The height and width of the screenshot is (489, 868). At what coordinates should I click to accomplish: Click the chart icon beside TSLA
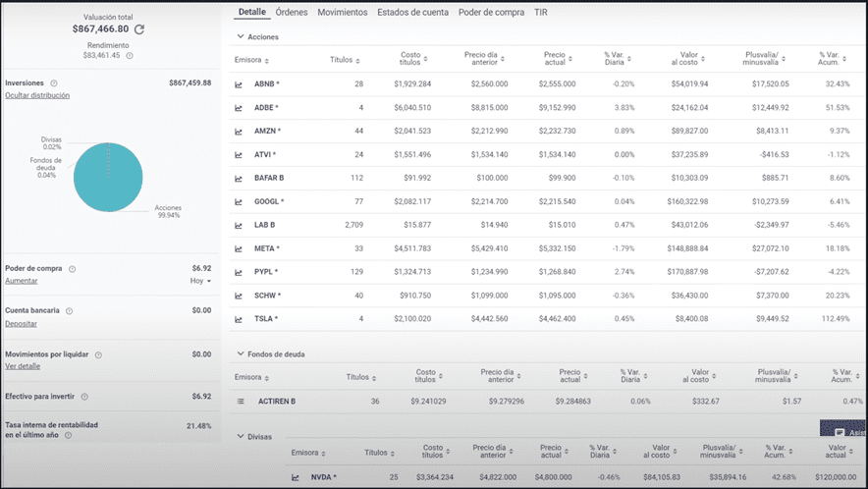tap(239, 318)
